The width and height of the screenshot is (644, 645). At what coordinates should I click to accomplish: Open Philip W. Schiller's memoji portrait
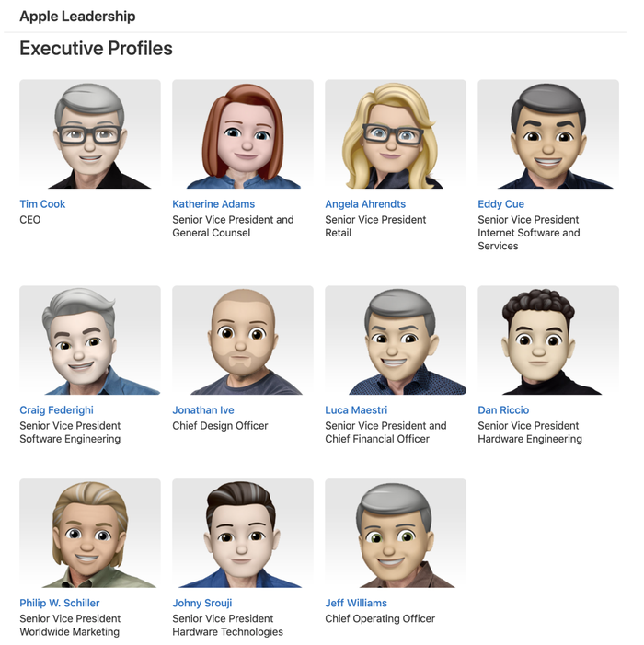click(x=90, y=533)
